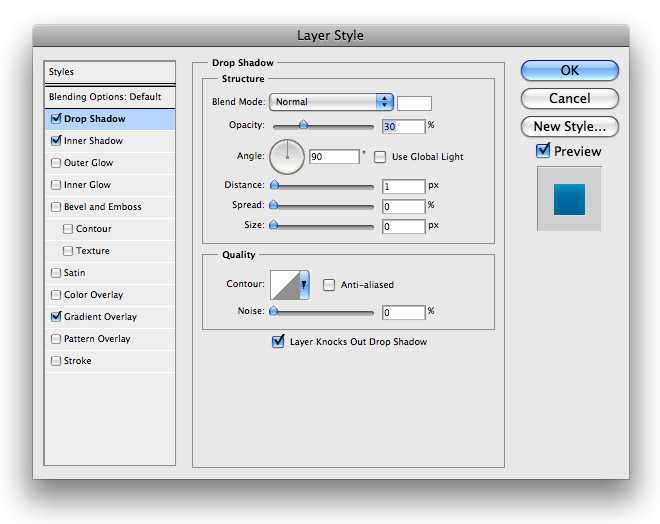
Task: Click the Angle value field
Action: click(334, 157)
